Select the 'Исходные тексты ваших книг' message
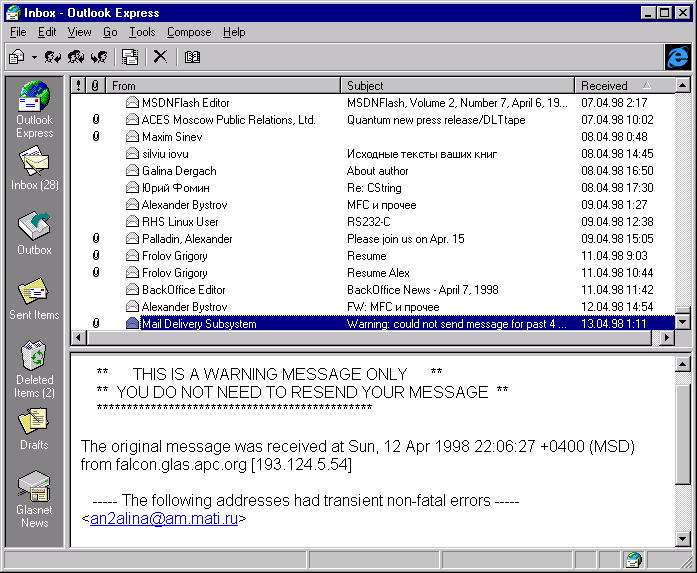Screen dimensions: 697x573 click(x=373, y=154)
